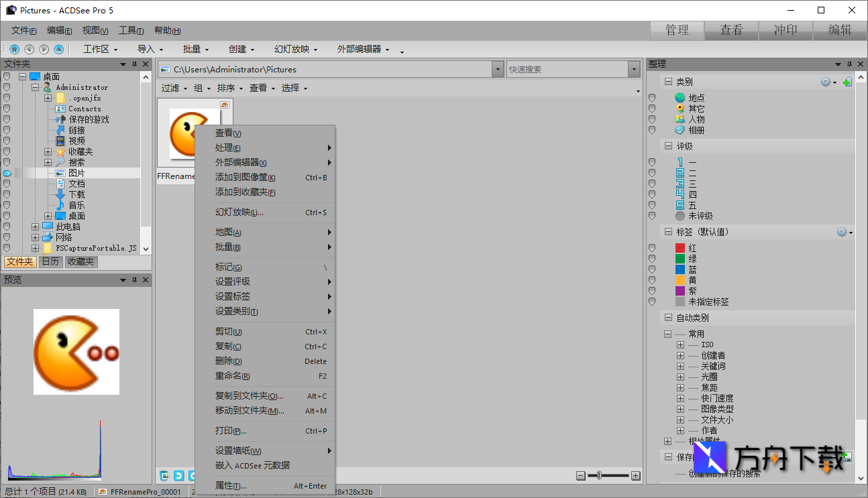Toggle the selector beside 未评级
Viewport: 868px width, 498px height.
click(651, 216)
